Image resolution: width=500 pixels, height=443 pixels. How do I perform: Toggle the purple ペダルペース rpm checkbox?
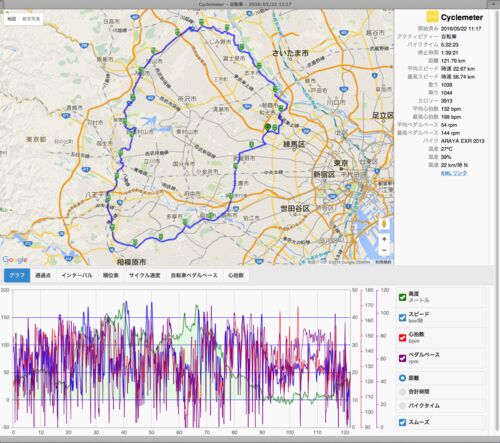402,358
